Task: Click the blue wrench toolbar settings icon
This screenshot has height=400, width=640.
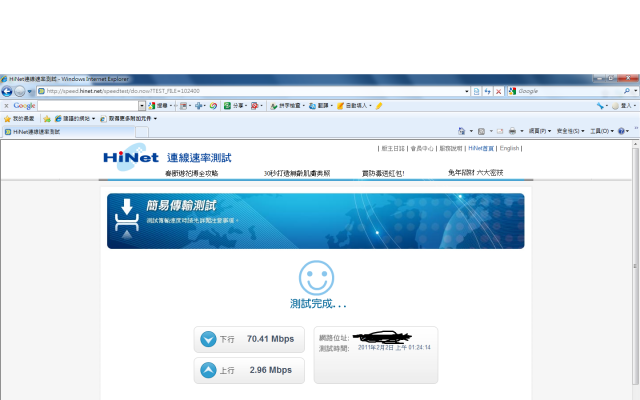Action: (x=602, y=106)
